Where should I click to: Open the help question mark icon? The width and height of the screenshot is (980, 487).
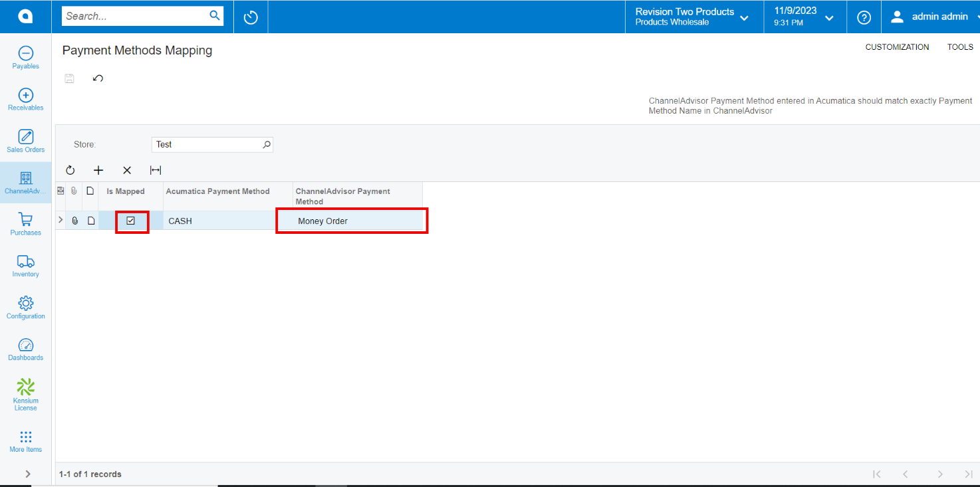[x=864, y=17]
